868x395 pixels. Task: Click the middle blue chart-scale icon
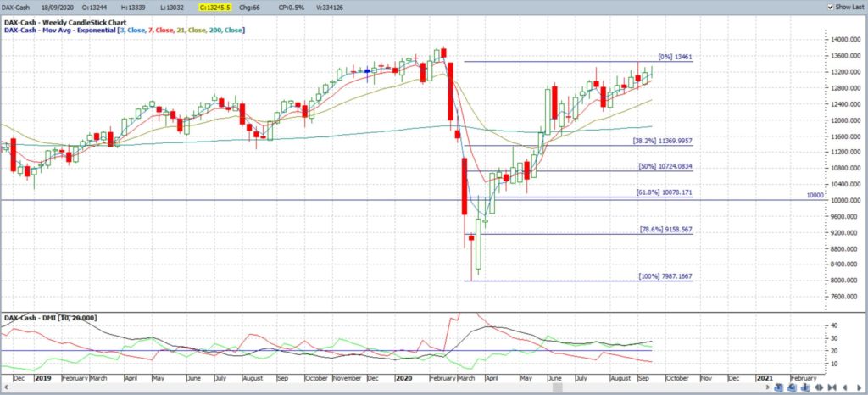793,387
